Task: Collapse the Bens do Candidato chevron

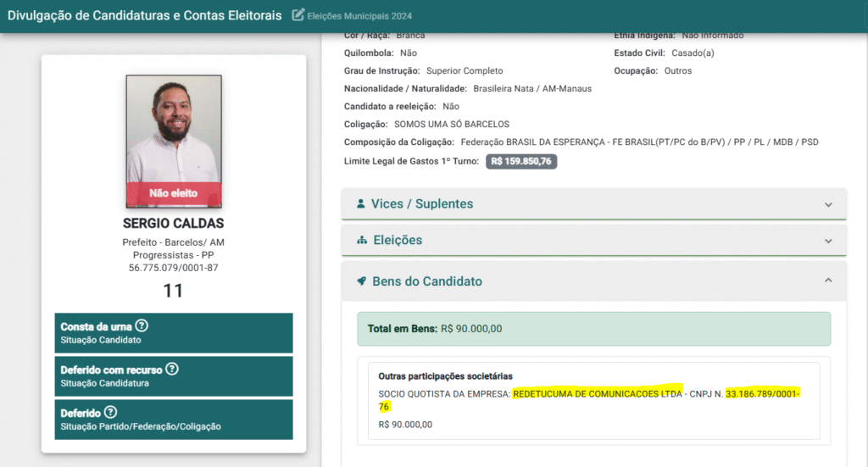Action: (828, 281)
